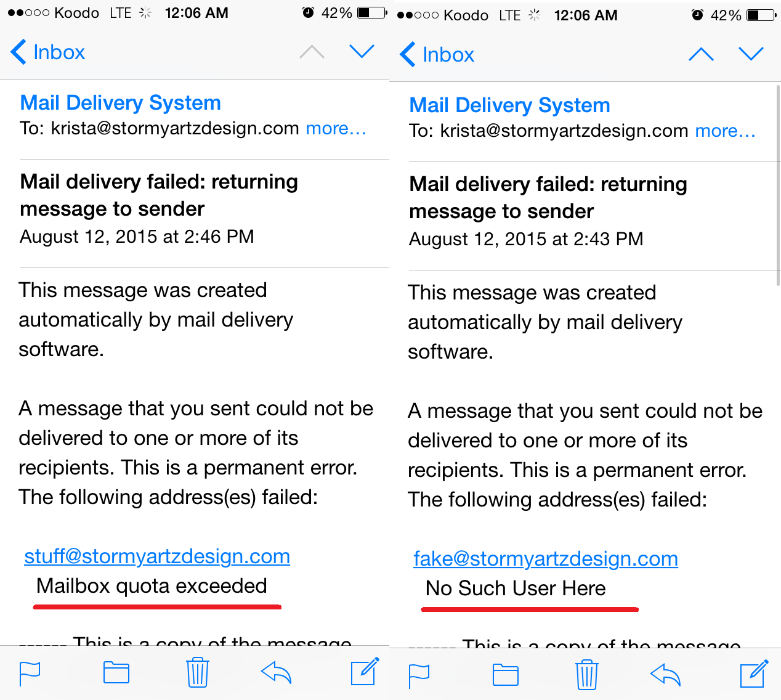The width and height of the screenshot is (781, 700).
Task: Tap Mail Delivery System sender on left
Action: (121, 102)
